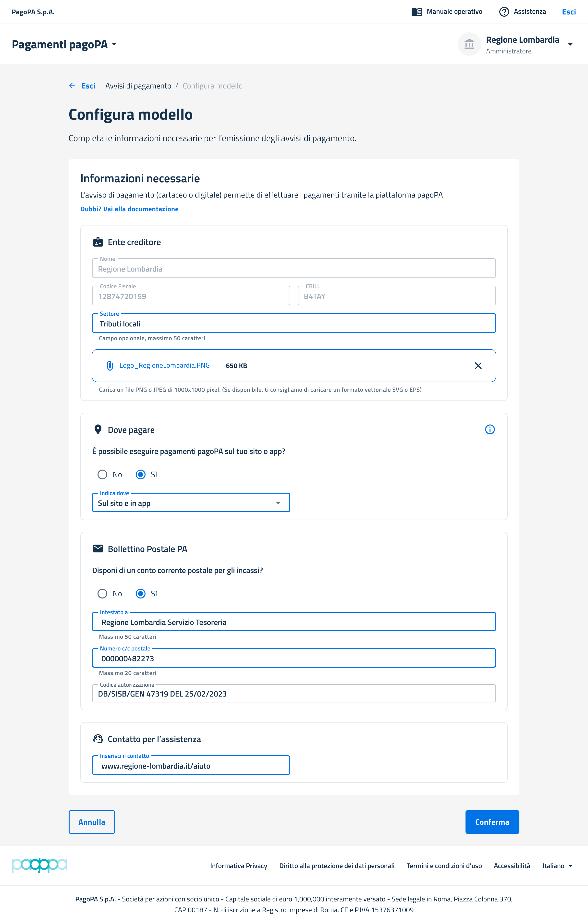
Task: Click the Regione Lombardia institution avatar icon
Action: tap(469, 44)
